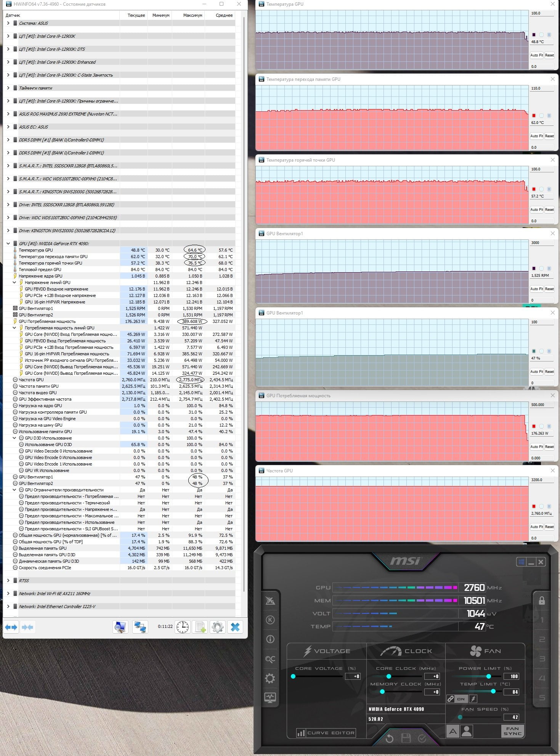Open Afterburner settings gear icon
This screenshot has width=560, height=756.
pyautogui.click(x=270, y=678)
